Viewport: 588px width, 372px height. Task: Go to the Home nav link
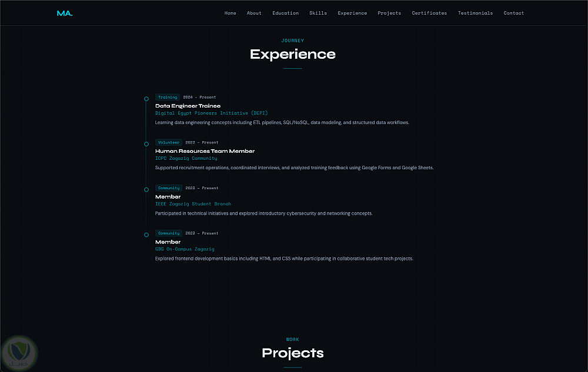click(x=230, y=13)
